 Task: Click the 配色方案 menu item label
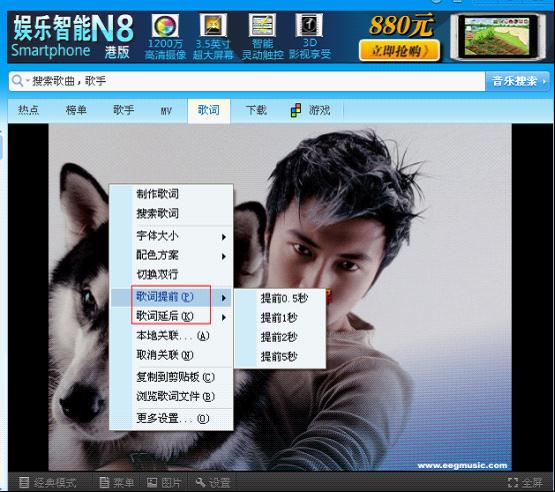(157, 255)
